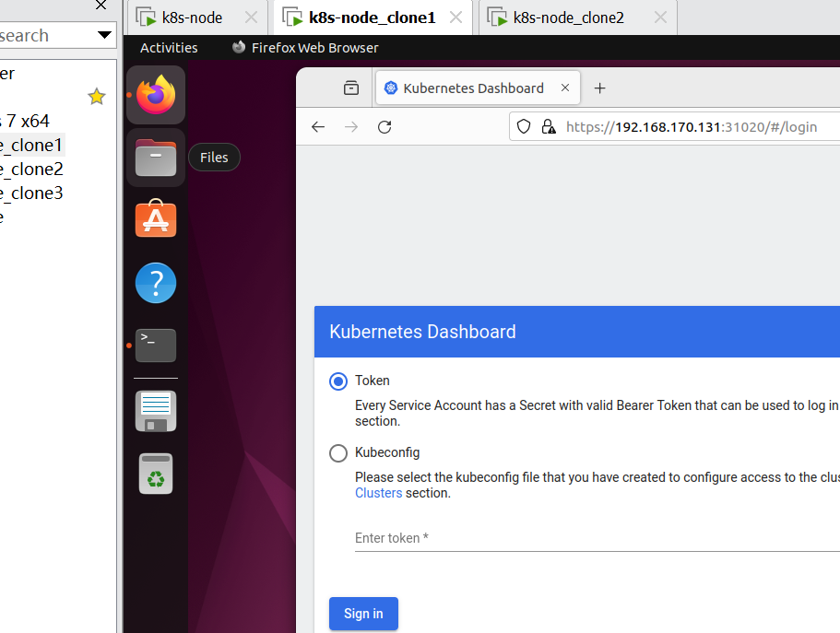The width and height of the screenshot is (840, 633).
Task: Click the Kubeconfig option label
Action: (387, 452)
